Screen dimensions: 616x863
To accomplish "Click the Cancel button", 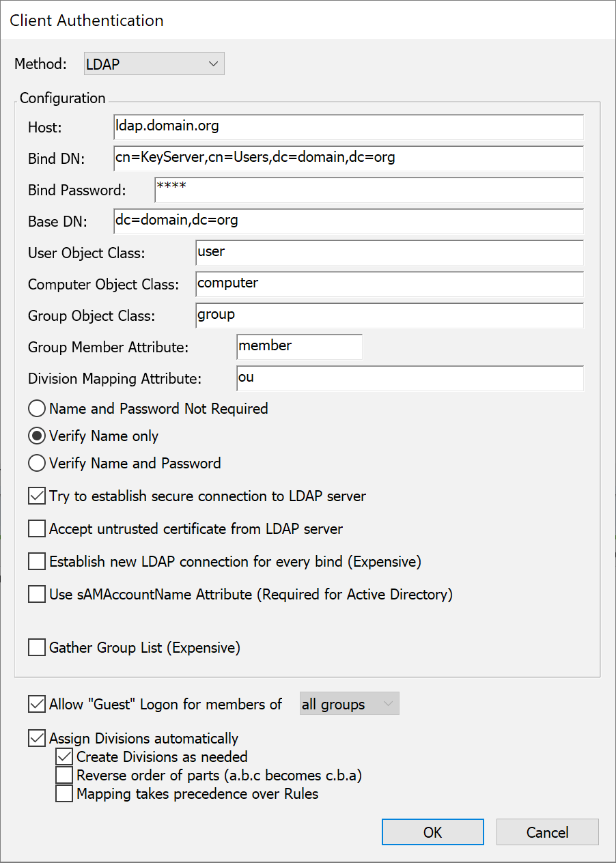I will pyautogui.click(x=547, y=832).
